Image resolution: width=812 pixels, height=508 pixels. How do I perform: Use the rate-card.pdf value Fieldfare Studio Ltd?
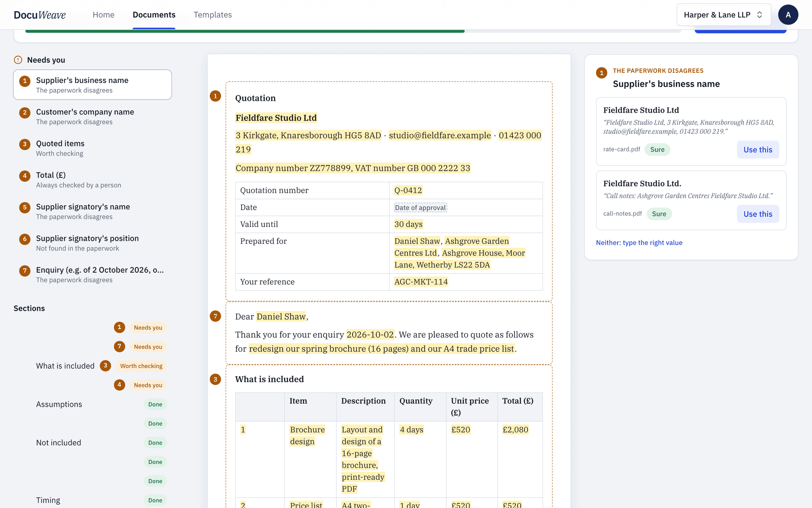758,149
